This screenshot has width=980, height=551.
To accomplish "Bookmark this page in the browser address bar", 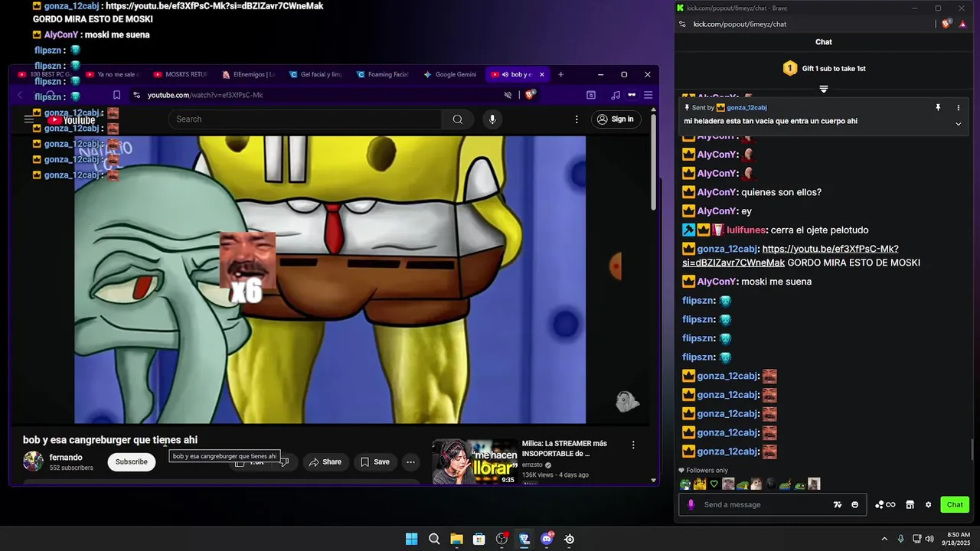I will 116,95.
